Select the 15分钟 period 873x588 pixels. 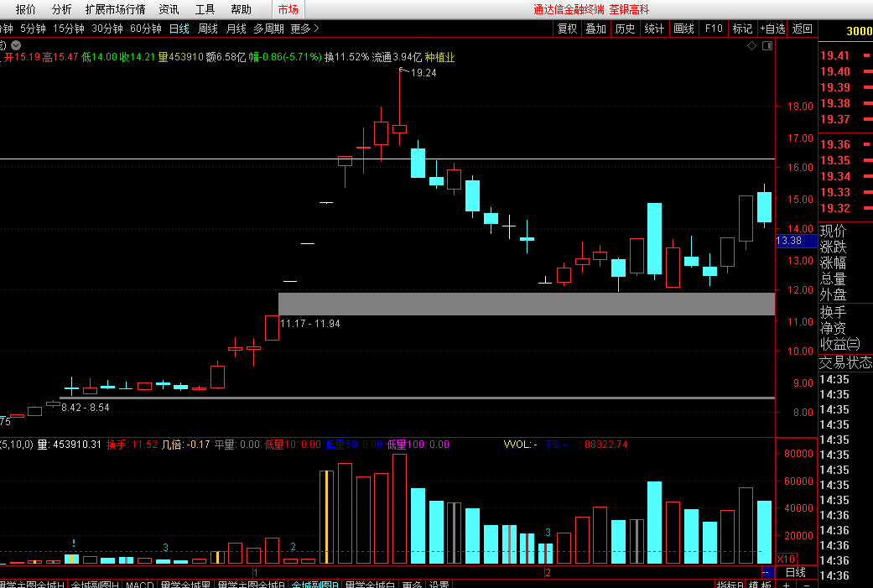[x=69, y=29]
